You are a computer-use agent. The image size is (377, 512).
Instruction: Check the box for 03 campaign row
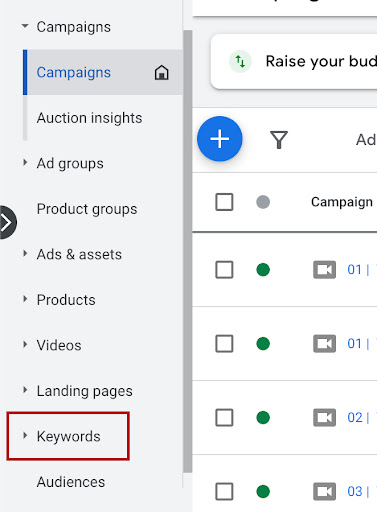point(224,491)
